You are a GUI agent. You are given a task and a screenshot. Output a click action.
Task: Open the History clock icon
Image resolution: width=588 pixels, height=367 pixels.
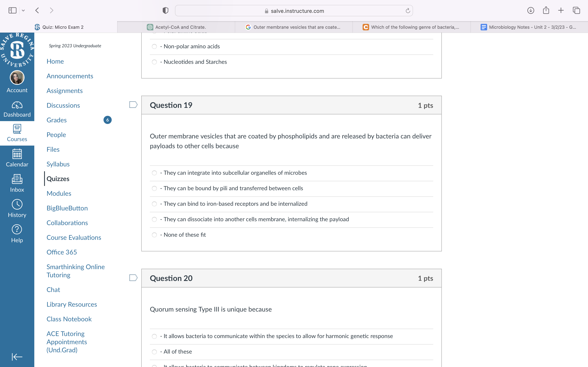[17, 205]
